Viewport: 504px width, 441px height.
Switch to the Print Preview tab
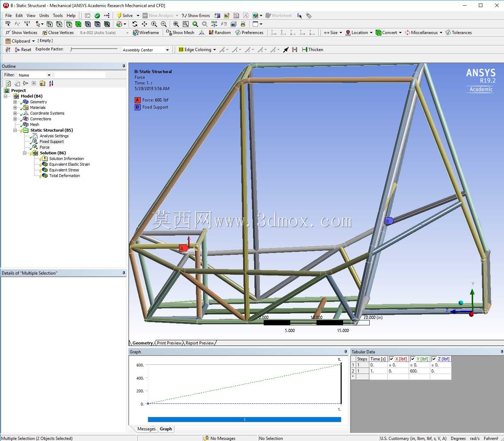(x=169, y=343)
